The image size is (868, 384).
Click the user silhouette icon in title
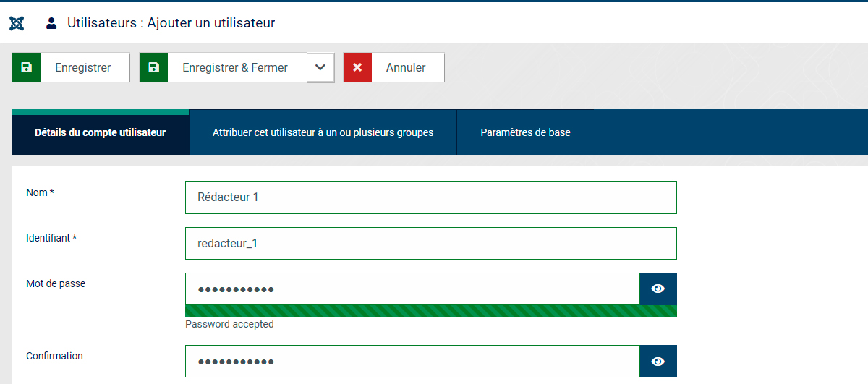coord(51,23)
